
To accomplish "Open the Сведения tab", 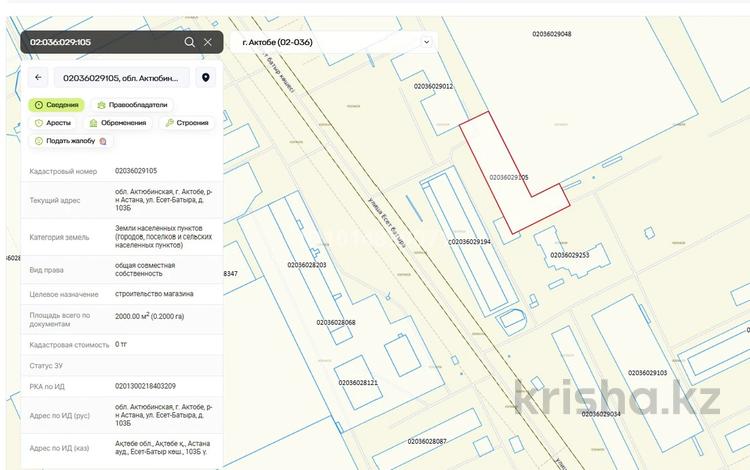I will [x=56, y=105].
